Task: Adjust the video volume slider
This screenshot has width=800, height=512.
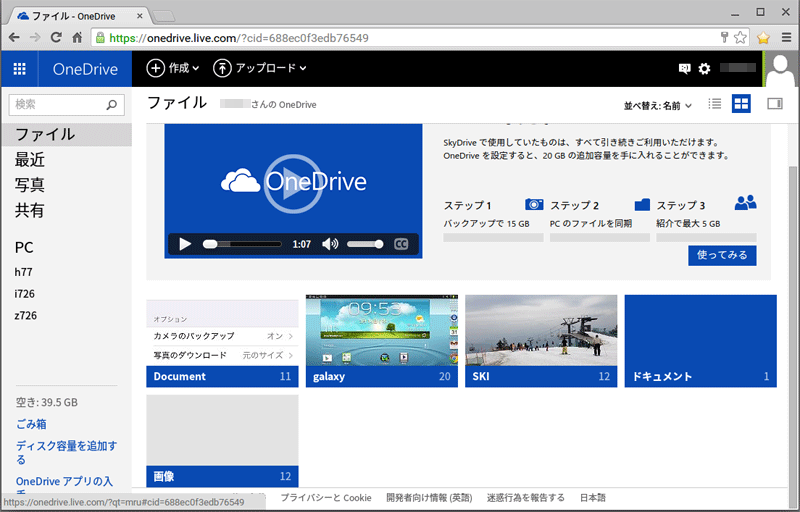Action: (365, 244)
